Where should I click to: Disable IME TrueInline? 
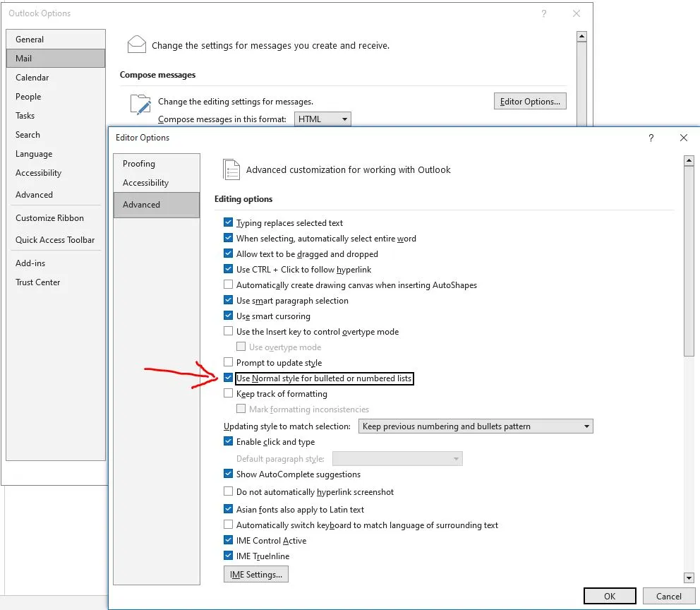[229, 556]
